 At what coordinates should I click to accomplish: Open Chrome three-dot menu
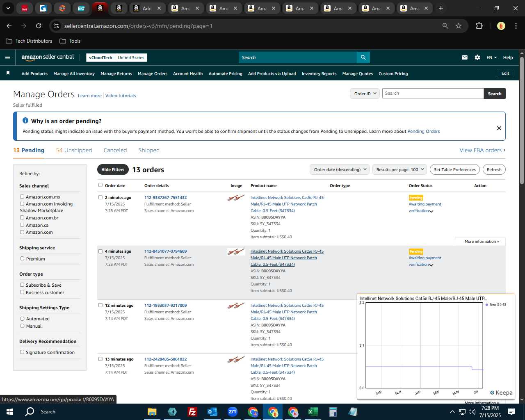[515, 26]
